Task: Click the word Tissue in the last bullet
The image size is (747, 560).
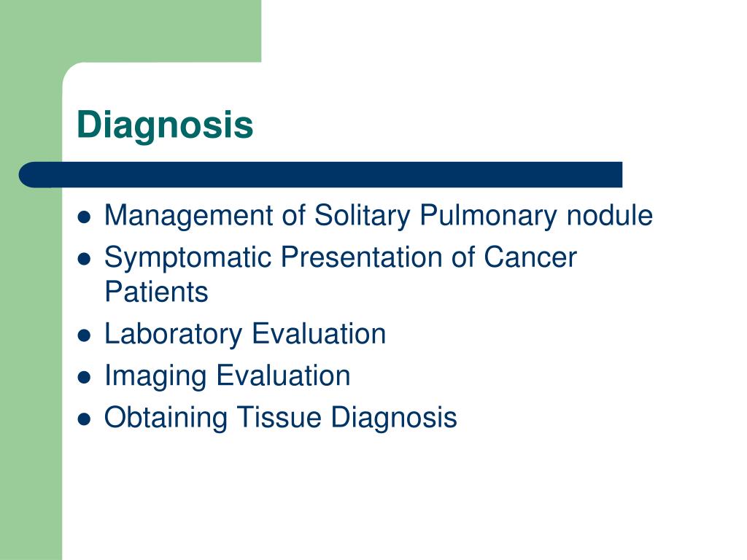Action: coord(279,418)
